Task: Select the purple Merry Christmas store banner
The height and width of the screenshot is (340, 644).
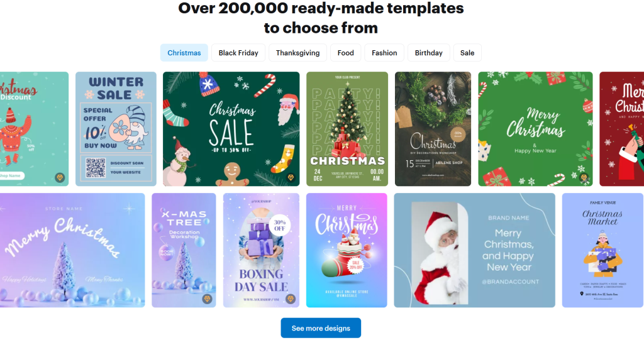Action: pyautogui.click(x=72, y=250)
